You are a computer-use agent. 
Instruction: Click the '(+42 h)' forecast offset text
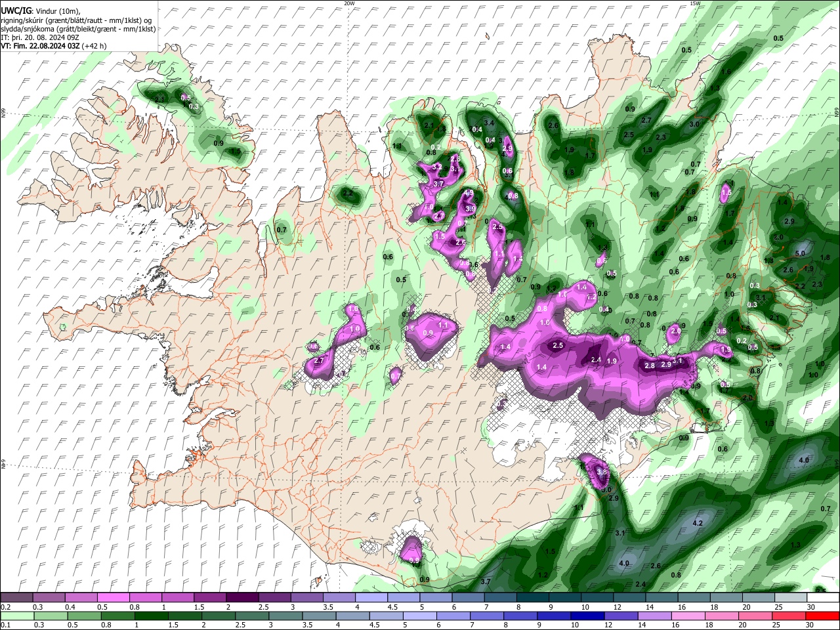click(x=94, y=46)
